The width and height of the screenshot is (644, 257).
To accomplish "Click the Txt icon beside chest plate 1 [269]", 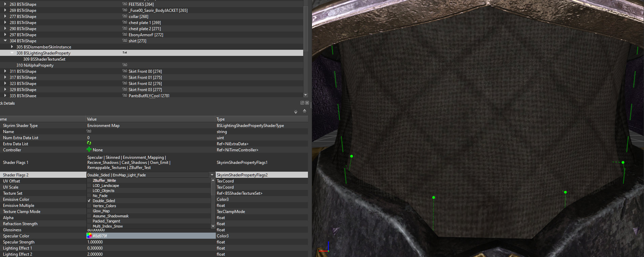I will [x=125, y=22].
